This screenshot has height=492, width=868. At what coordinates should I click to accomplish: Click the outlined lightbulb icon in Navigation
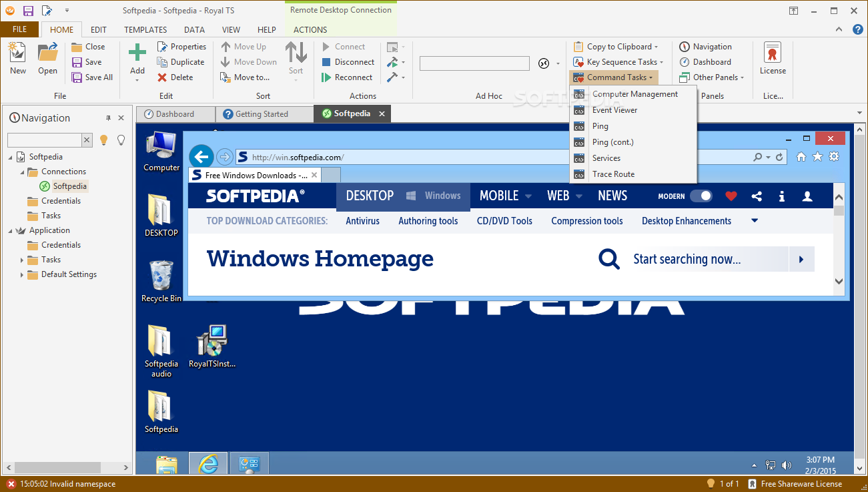coord(121,140)
